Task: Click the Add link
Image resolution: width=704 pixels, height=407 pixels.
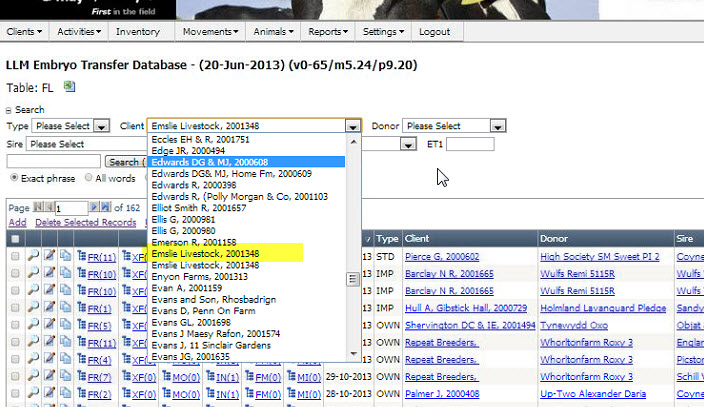Action: coord(16,222)
